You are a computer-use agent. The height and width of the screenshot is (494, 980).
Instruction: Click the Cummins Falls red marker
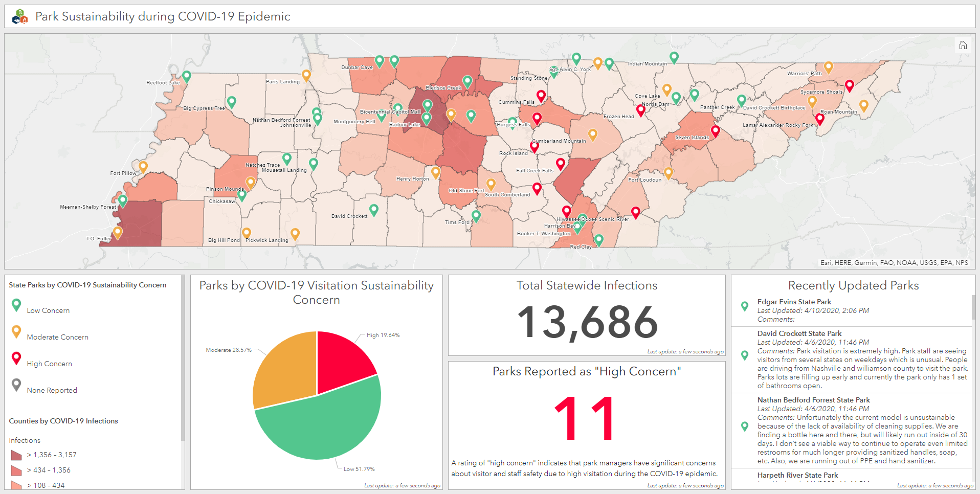[x=541, y=96]
